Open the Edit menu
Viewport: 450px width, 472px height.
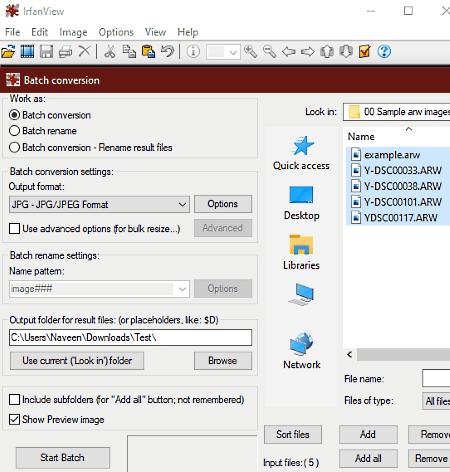(x=40, y=32)
